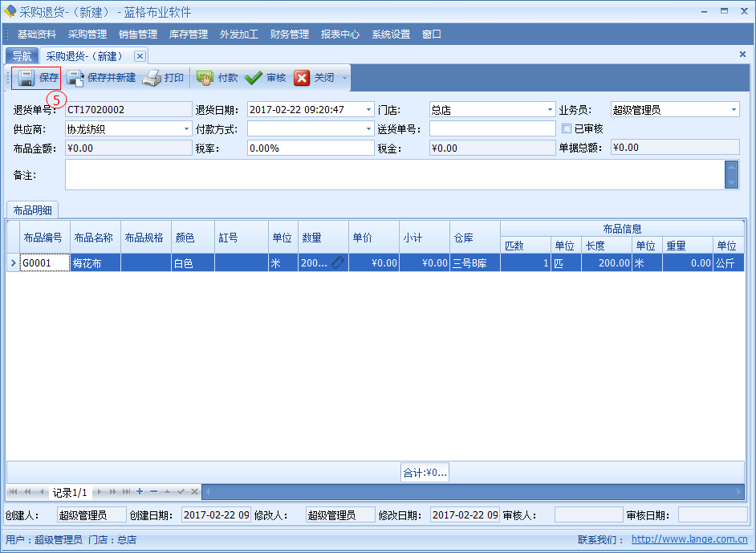756x553 pixels.
Task: Open the ruler editor in the 数量 cell
Action: [339, 262]
